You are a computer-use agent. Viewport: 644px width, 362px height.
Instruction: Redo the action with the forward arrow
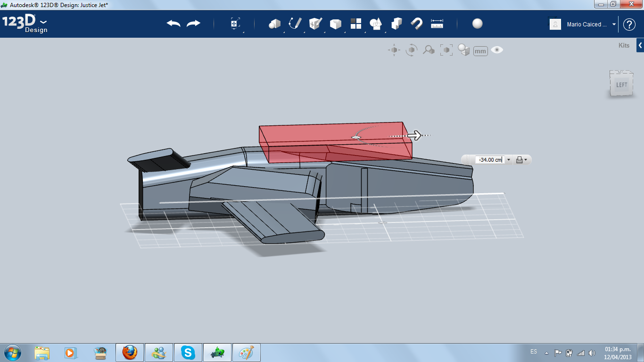193,24
